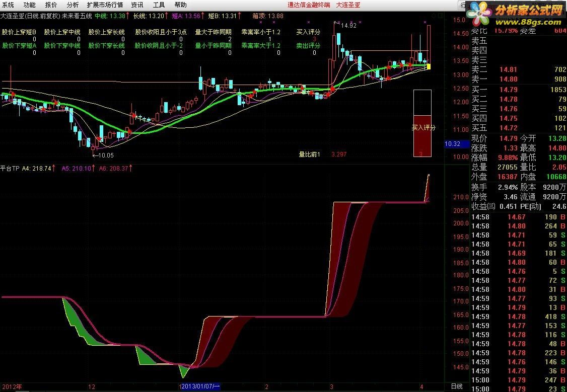Click the 股价下穿短A label
Screen dimensions: 567x392
coord(19,46)
